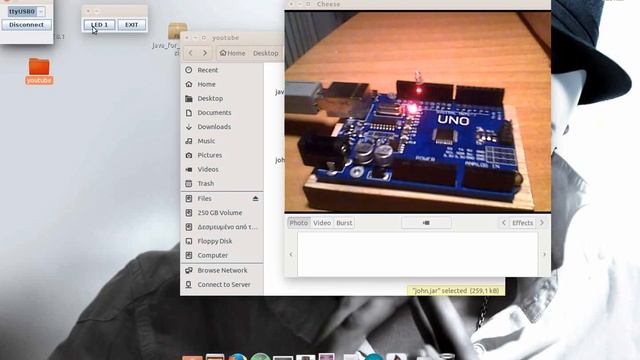Image resolution: width=640 pixels, height=360 pixels.
Task: Open Computer in the Files sidebar
Action: (x=222, y=256)
